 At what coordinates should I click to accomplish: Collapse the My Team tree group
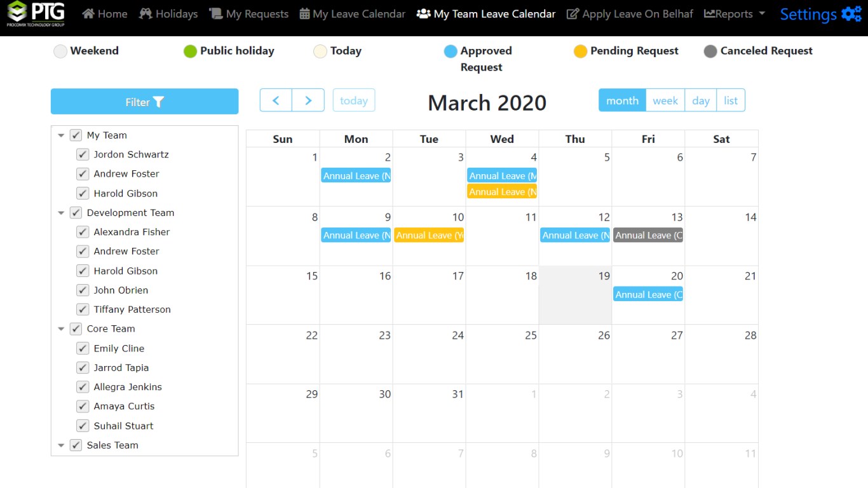(x=61, y=135)
